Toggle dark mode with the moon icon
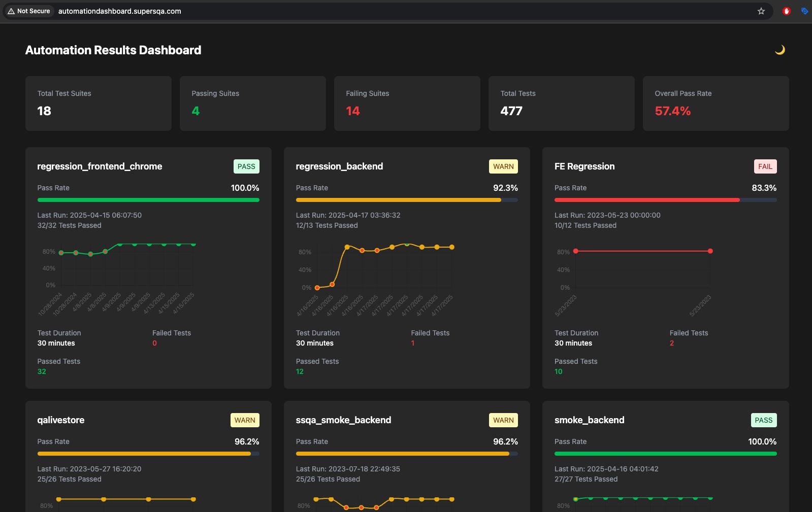 (779, 50)
